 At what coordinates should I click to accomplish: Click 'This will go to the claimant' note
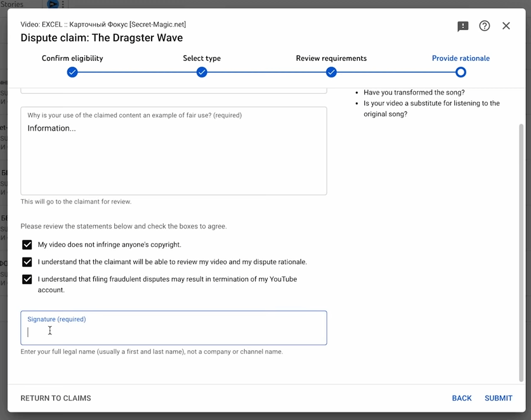coord(76,202)
